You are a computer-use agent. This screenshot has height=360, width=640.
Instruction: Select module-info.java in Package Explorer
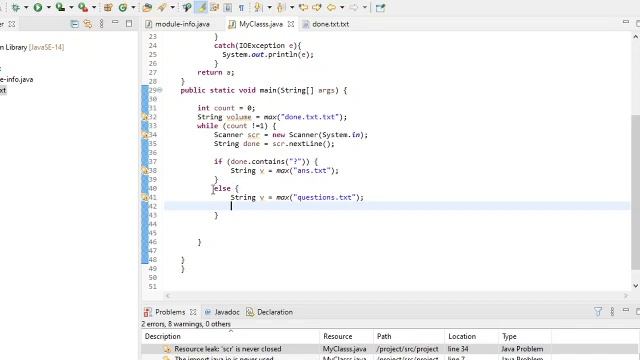point(17,79)
